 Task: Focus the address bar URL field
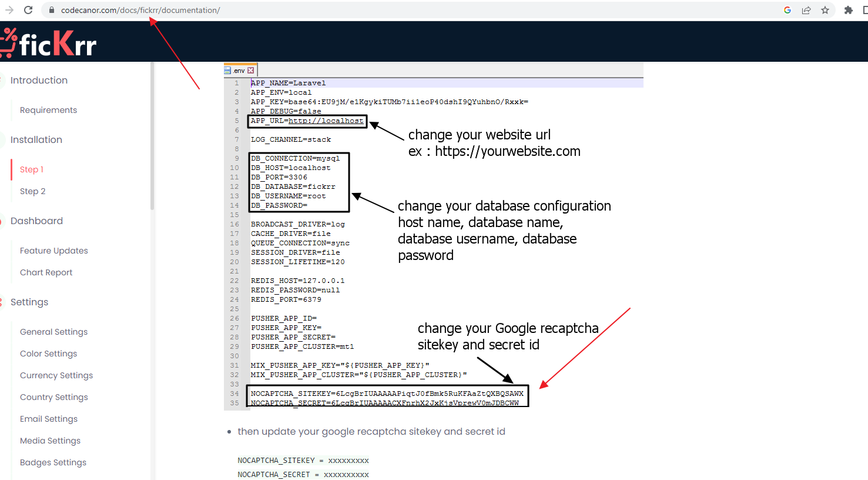click(411, 10)
